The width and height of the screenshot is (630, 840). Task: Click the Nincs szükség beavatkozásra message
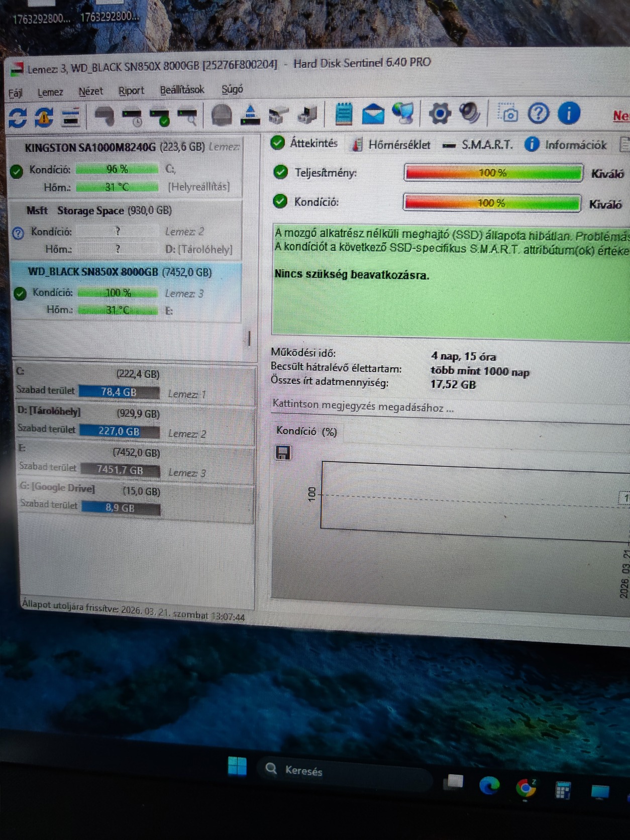click(352, 275)
